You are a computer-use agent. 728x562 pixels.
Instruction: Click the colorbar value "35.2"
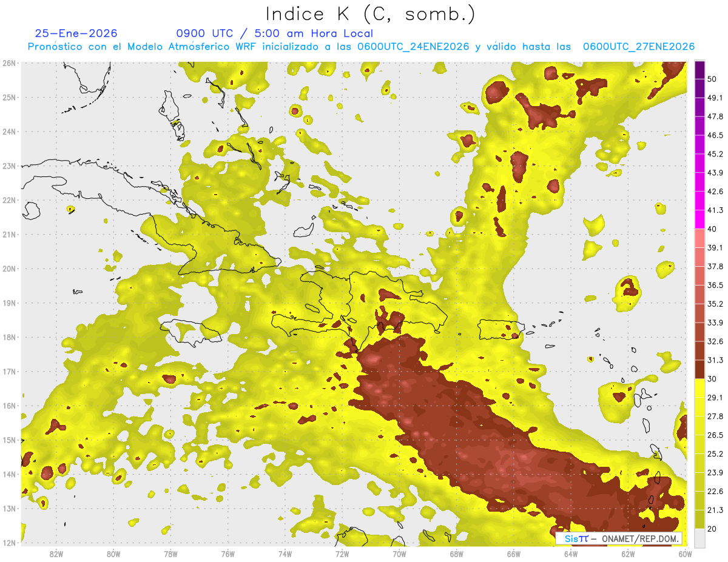[715, 304]
